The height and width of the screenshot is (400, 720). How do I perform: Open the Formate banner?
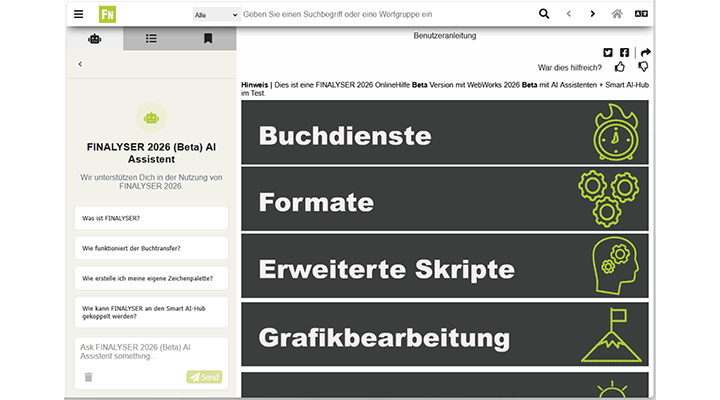[444, 199]
